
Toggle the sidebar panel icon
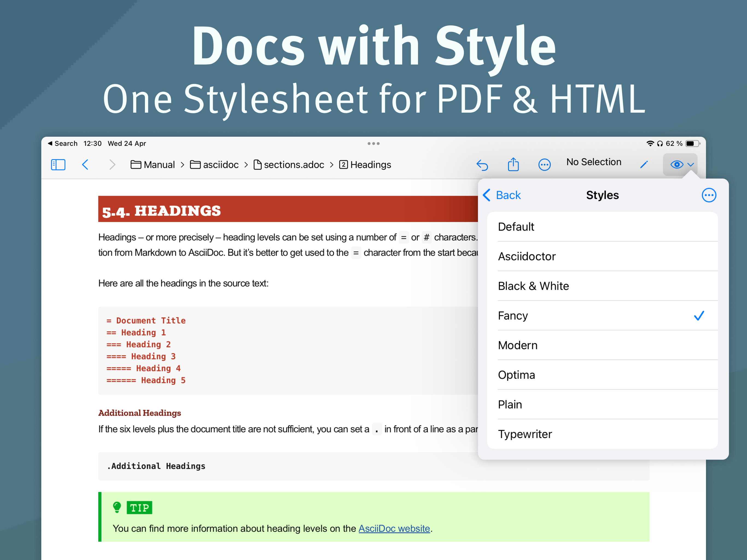(x=58, y=165)
